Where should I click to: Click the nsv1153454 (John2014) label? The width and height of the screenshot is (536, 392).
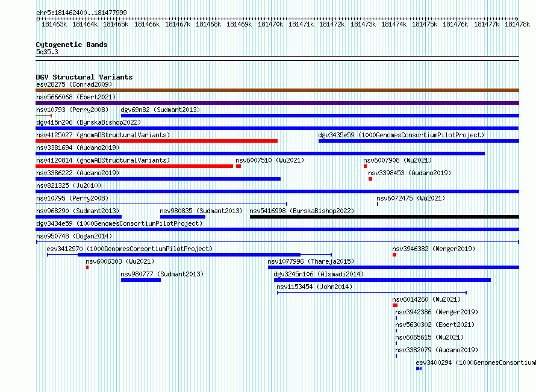(x=314, y=287)
